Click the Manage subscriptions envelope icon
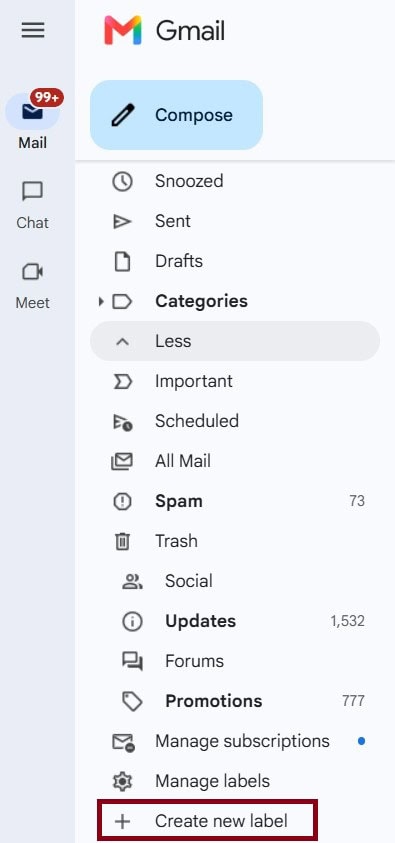395x843 pixels. point(123,742)
